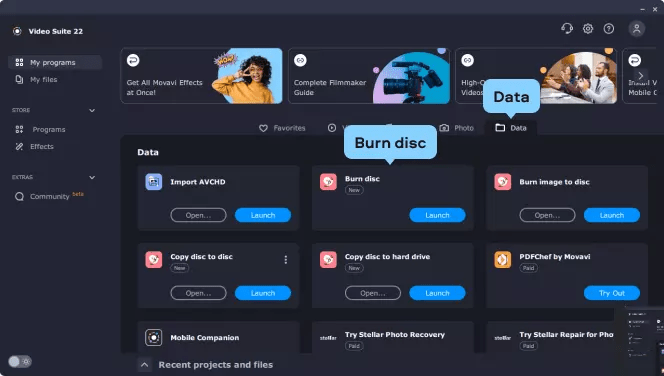This screenshot has height=376, width=664.
Task: Go to My programs in sidebar
Action: pyautogui.click(x=55, y=62)
